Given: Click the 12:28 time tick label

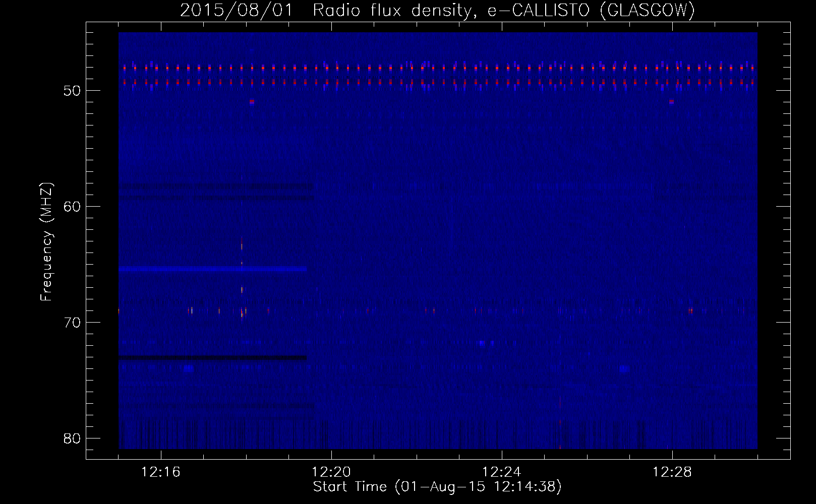Looking at the screenshot, I should [x=672, y=472].
